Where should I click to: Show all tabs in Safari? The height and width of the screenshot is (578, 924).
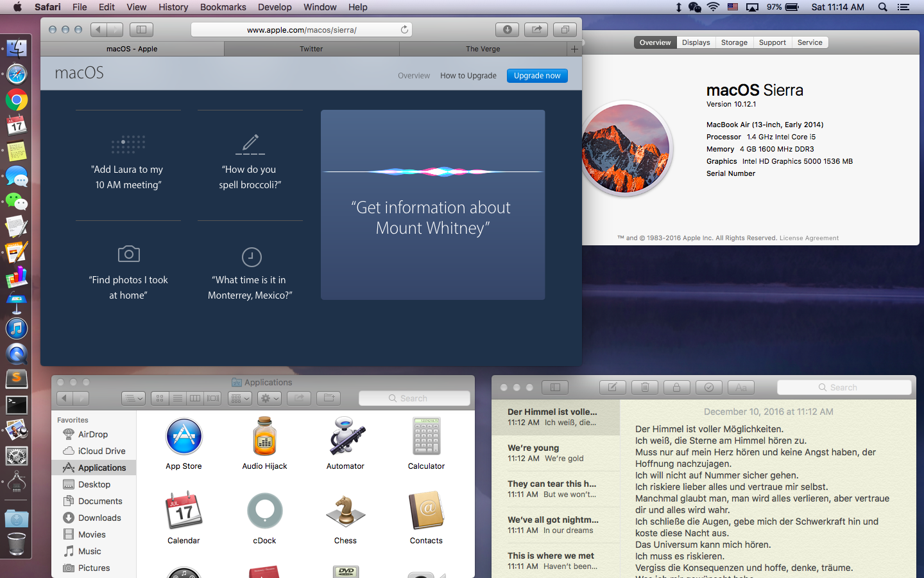click(565, 30)
